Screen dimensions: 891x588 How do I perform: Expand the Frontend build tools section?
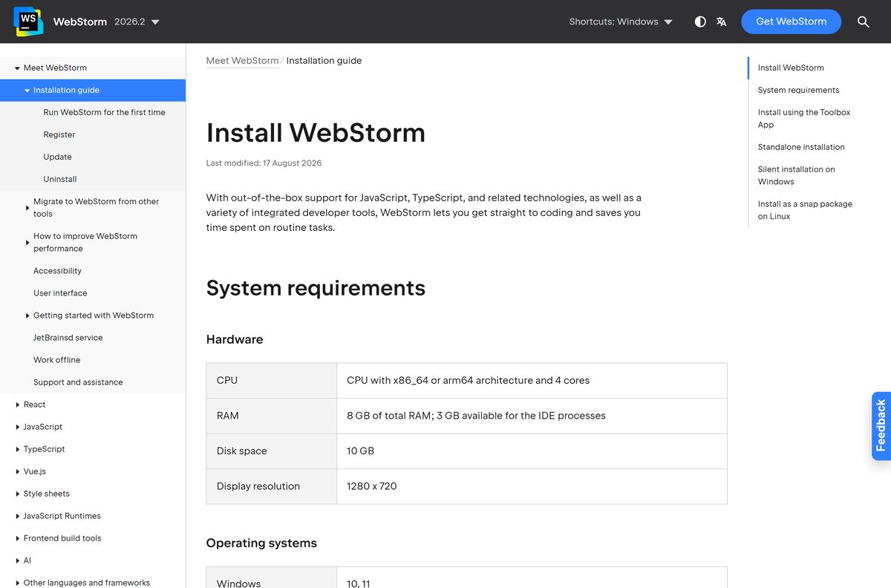pos(17,538)
